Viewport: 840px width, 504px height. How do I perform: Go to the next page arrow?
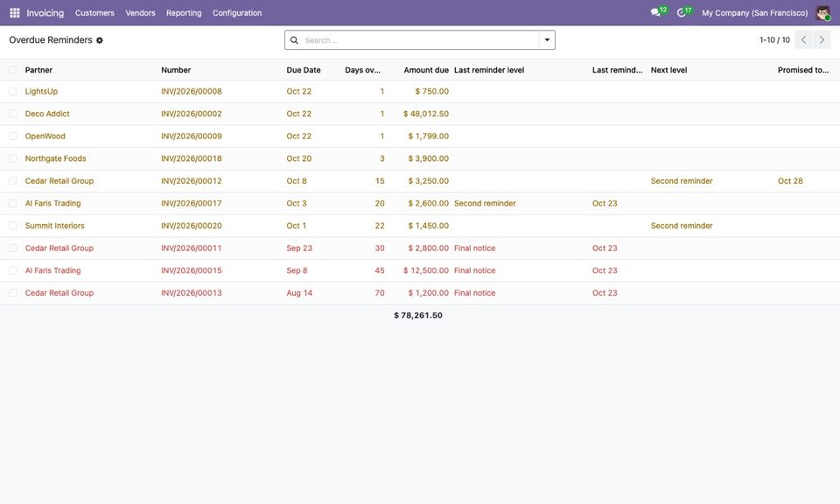click(x=822, y=39)
